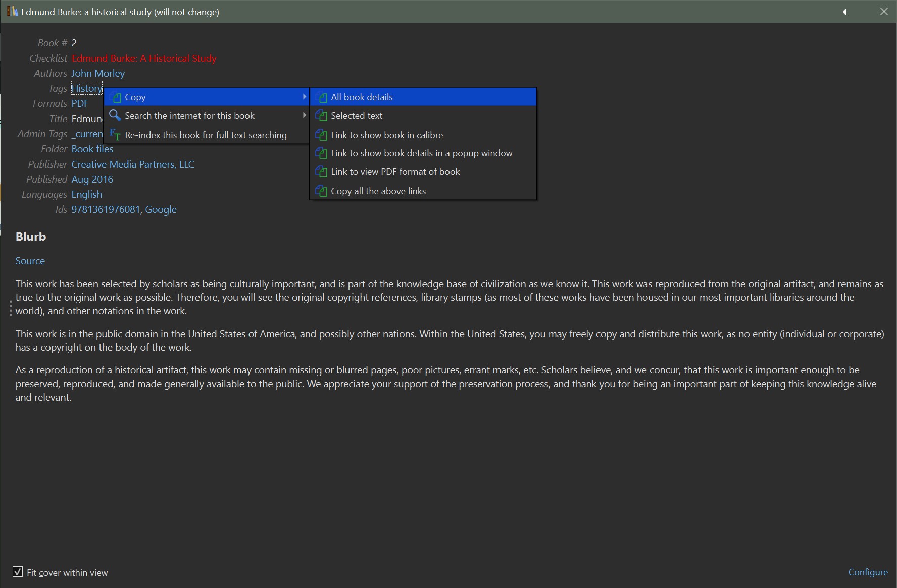
Task: Click the Ids field label
Action: tap(61, 209)
